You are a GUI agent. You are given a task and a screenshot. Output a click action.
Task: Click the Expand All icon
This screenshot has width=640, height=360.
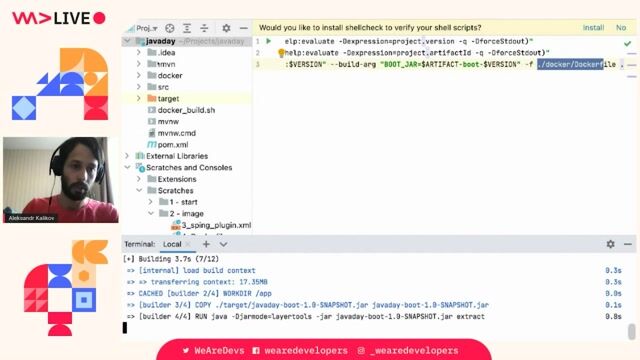[187, 28]
